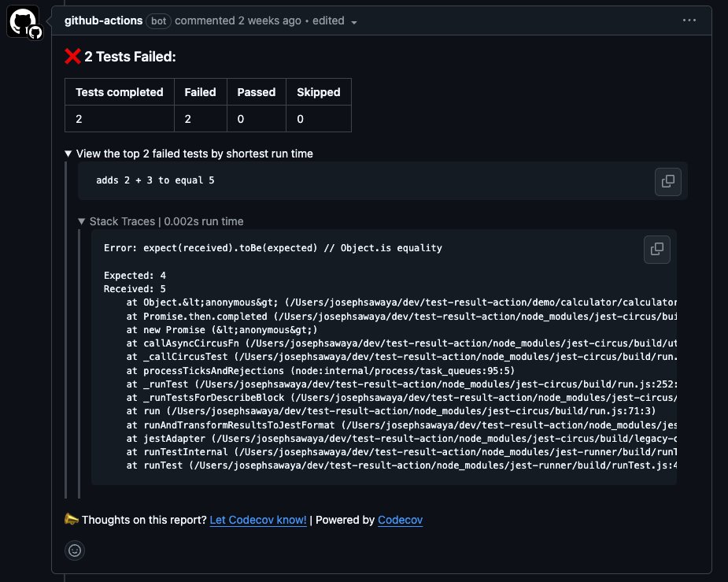Open the 'Let Codecov know!' link

[x=258, y=520]
